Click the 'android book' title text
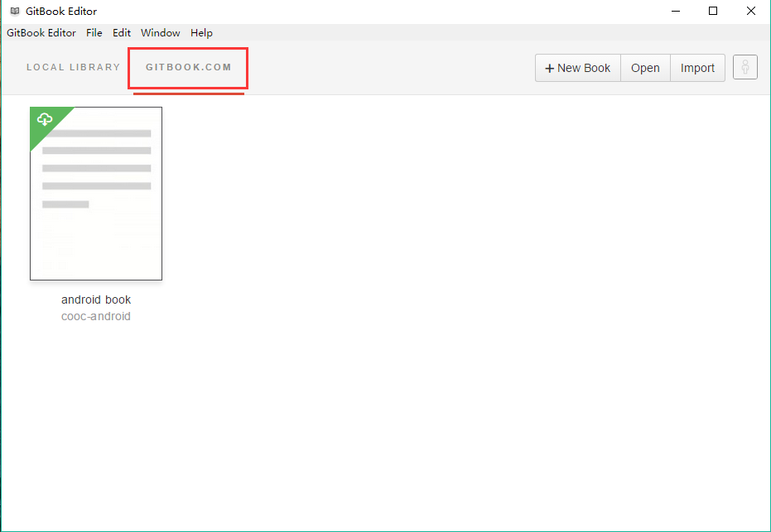 (x=96, y=300)
